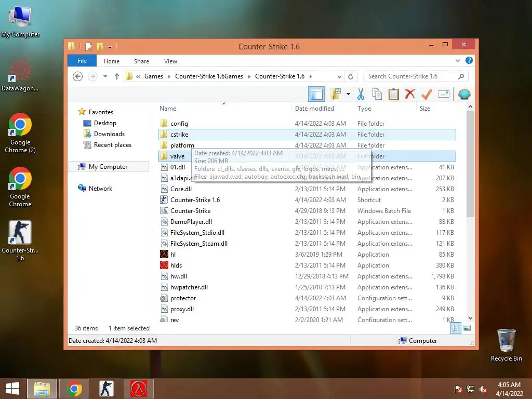Select Downloads under Favorites
The width and height of the screenshot is (532, 399).
[109, 134]
